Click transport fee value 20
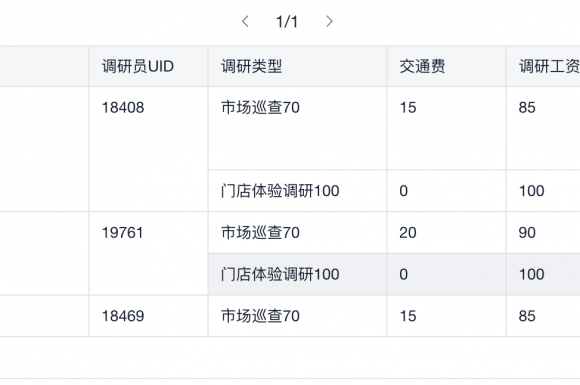580x385 pixels. click(x=408, y=233)
